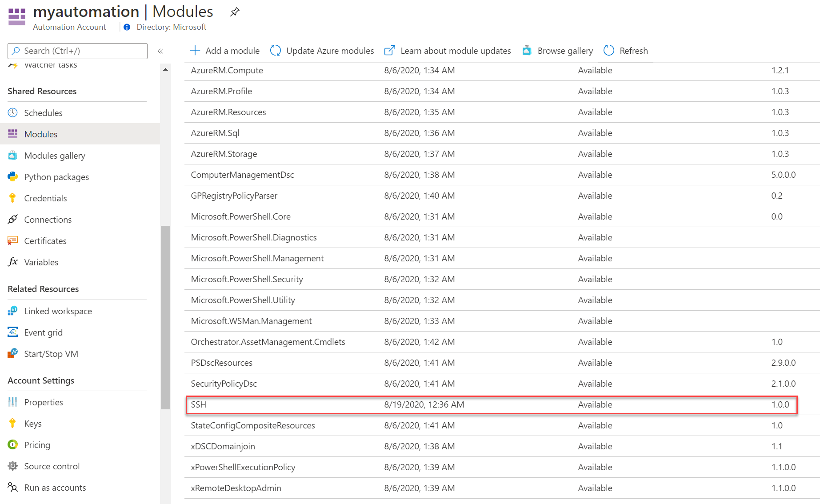Open the StateConfigCompositeResources module

tap(253, 425)
